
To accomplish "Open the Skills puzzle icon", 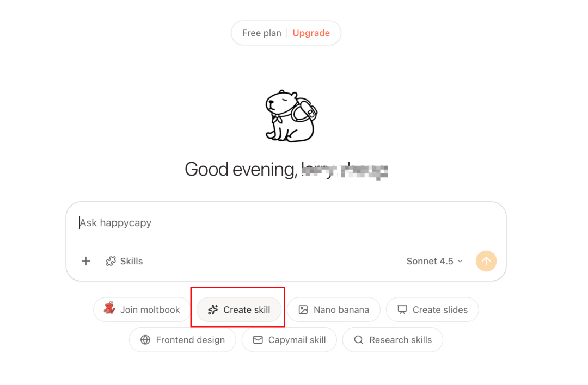I will 111,261.
